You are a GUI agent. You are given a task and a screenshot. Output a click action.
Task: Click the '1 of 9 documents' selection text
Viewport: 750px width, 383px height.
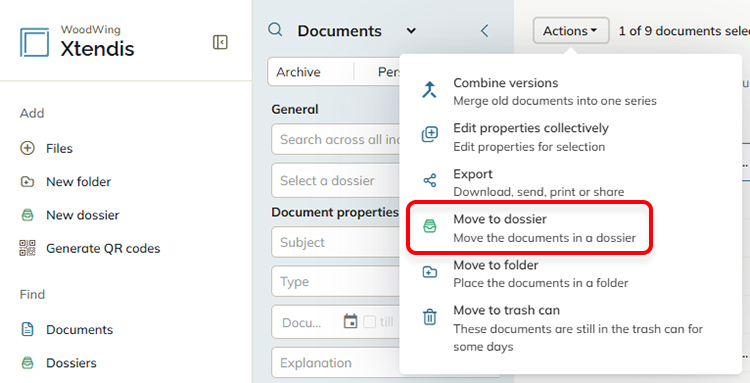click(x=684, y=31)
